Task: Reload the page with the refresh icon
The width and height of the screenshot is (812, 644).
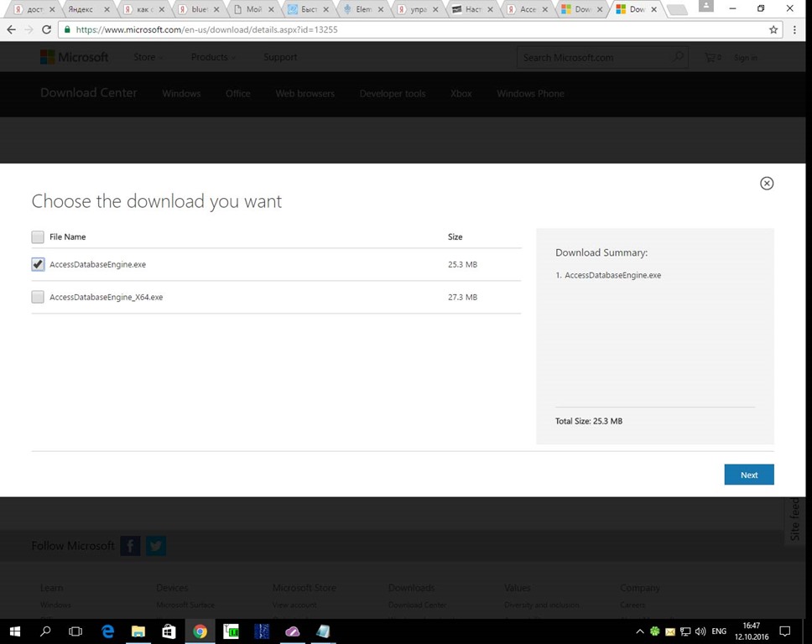Action: point(47,29)
